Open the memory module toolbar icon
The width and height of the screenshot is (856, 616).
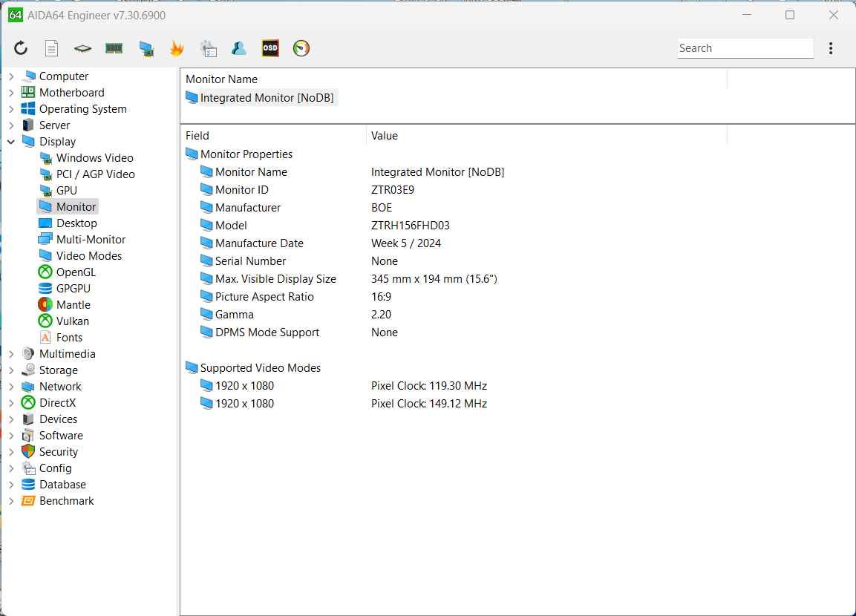[114, 49]
